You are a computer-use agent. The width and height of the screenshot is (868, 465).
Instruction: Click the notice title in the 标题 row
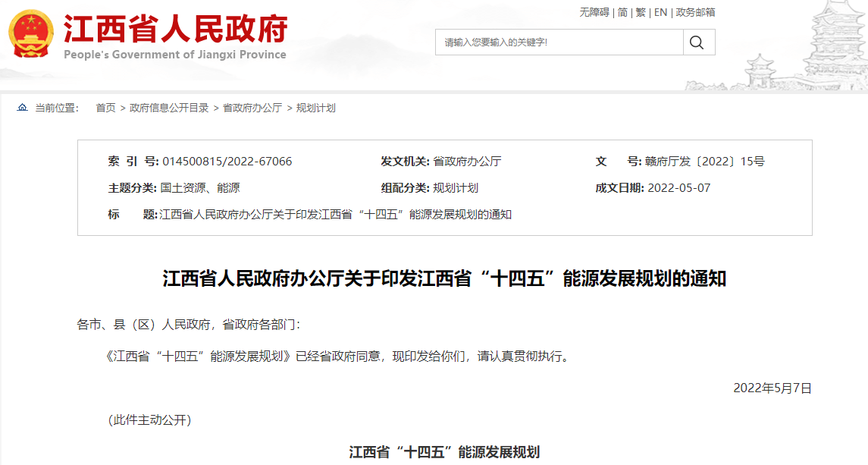334,214
